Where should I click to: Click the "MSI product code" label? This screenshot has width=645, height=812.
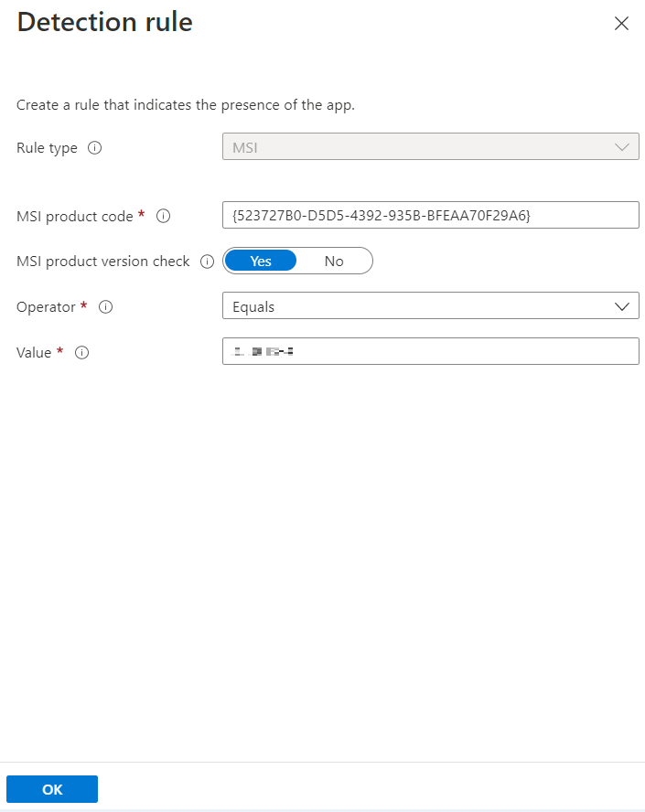75,216
